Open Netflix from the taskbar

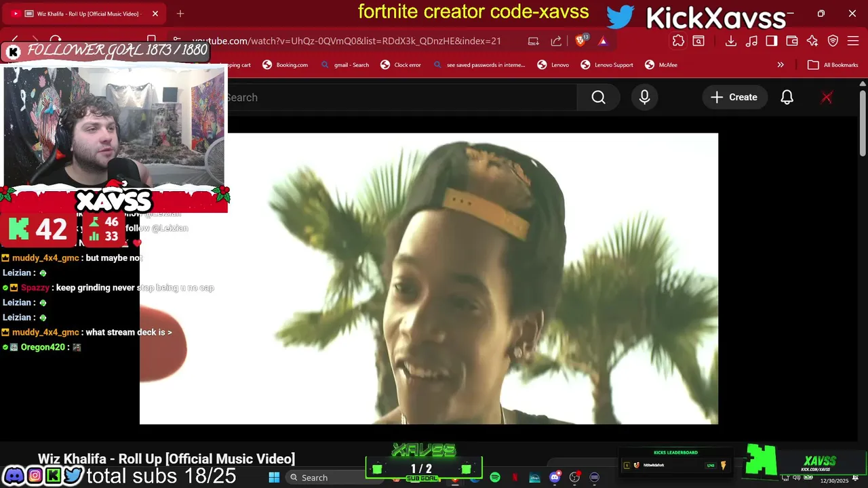click(515, 478)
